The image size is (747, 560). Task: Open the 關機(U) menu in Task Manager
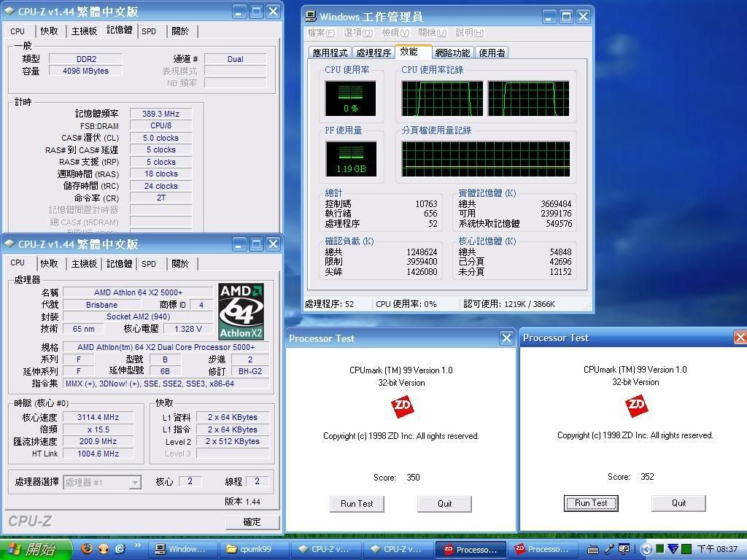[432, 32]
